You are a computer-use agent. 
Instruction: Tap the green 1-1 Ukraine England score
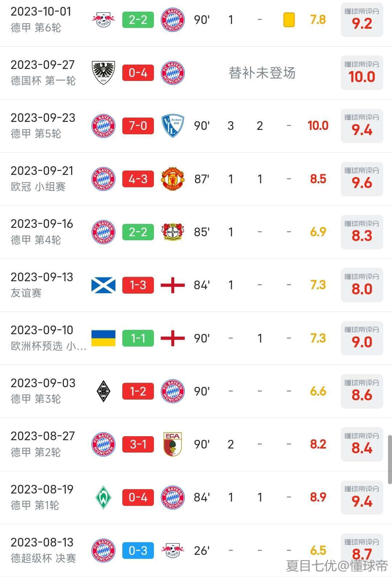(x=138, y=338)
